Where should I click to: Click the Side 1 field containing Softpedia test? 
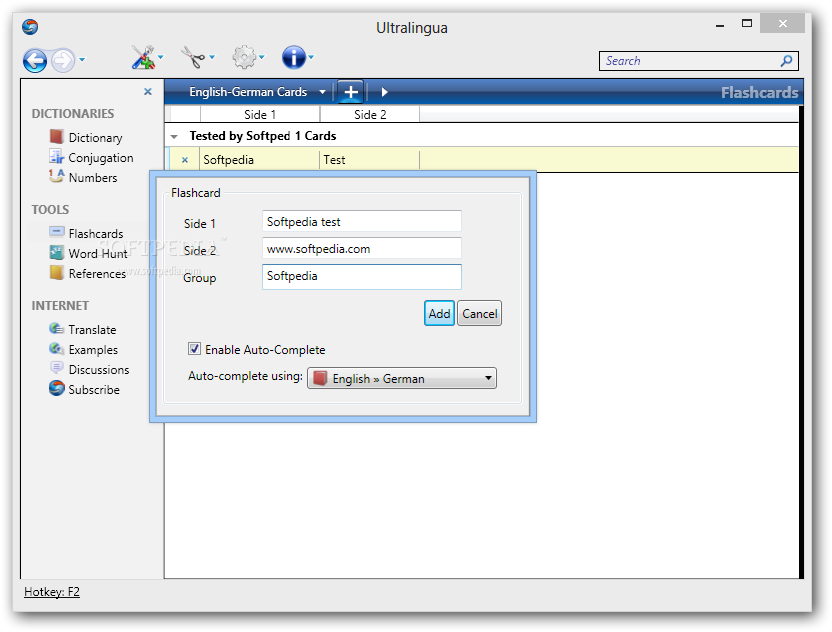pyautogui.click(x=362, y=222)
